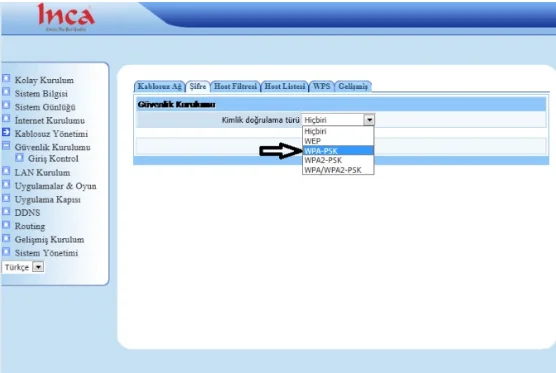Click the square icon beside LAN Kurulum
Image resolution: width=556 pixels, height=373 pixels.
(6, 171)
